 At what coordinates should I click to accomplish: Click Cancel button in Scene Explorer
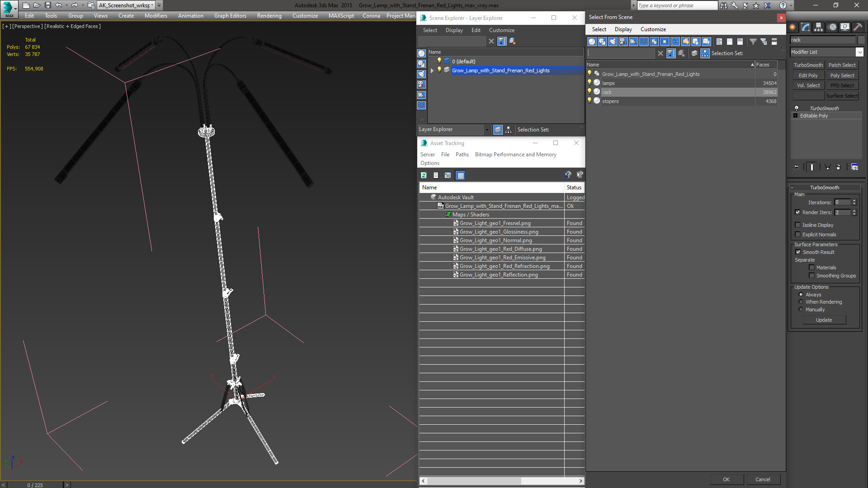pos(763,479)
